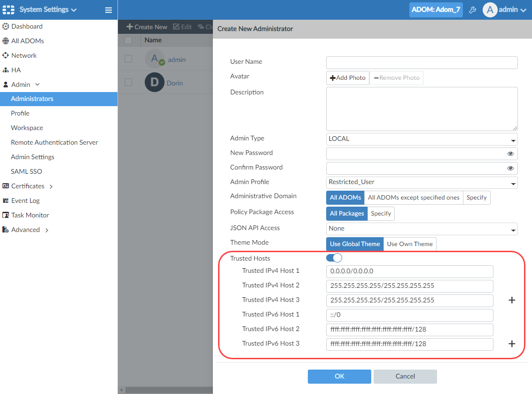This screenshot has width=532, height=394.
Task: Disable the Trusted Hosts toggle
Action: point(334,258)
